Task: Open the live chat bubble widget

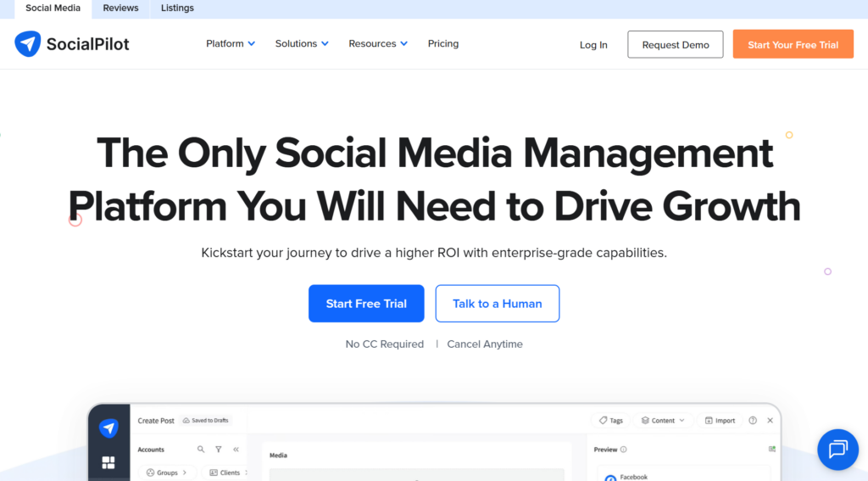Action: 837,449
